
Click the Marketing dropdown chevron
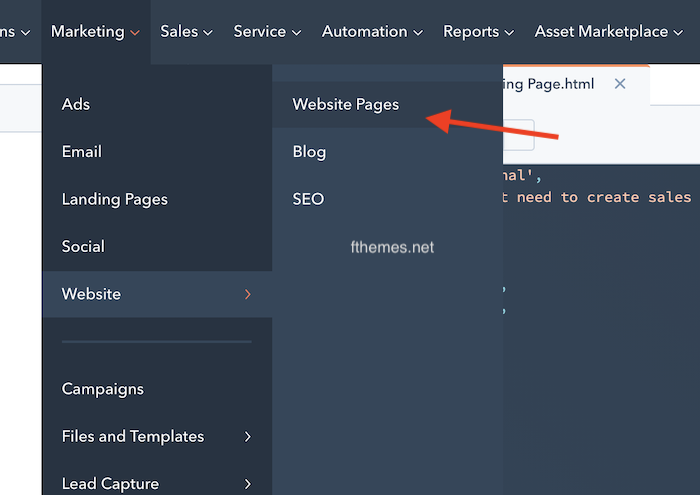[x=135, y=33]
